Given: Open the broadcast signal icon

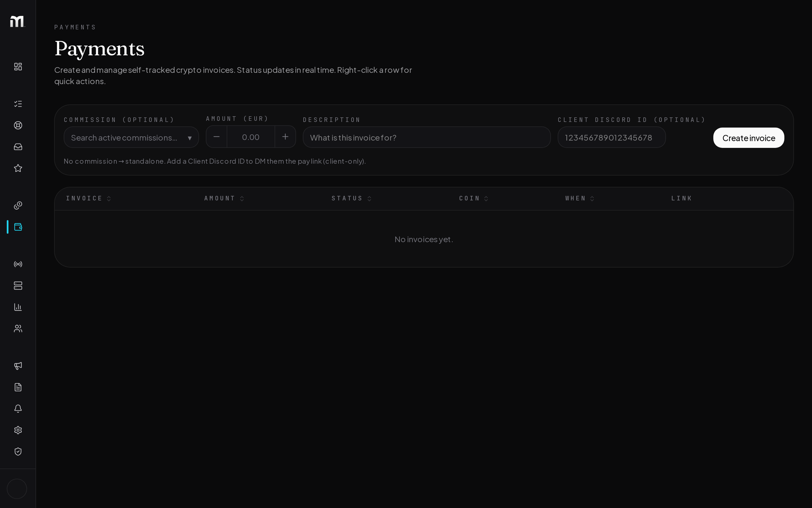Looking at the screenshot, I should [x=18, y=264].
